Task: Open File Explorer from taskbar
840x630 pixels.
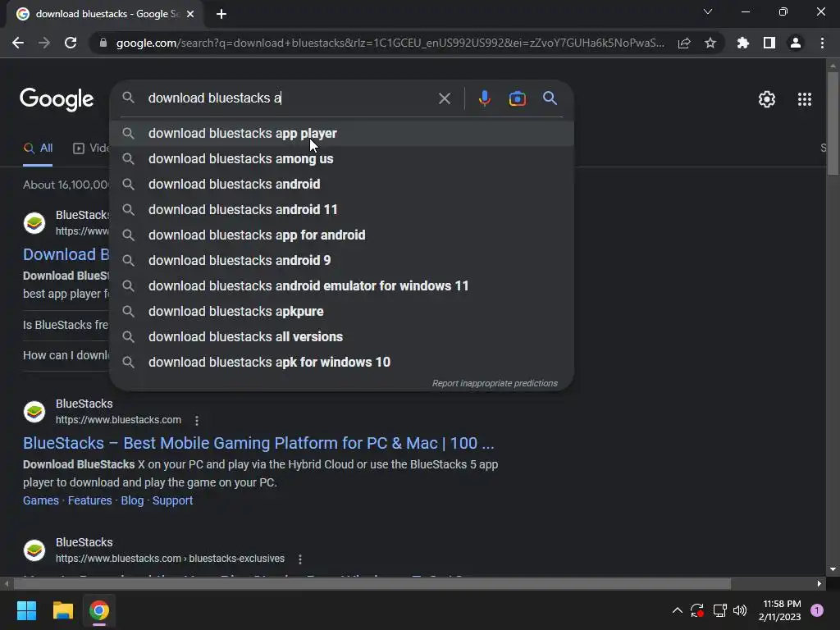Action: [62, 610]
